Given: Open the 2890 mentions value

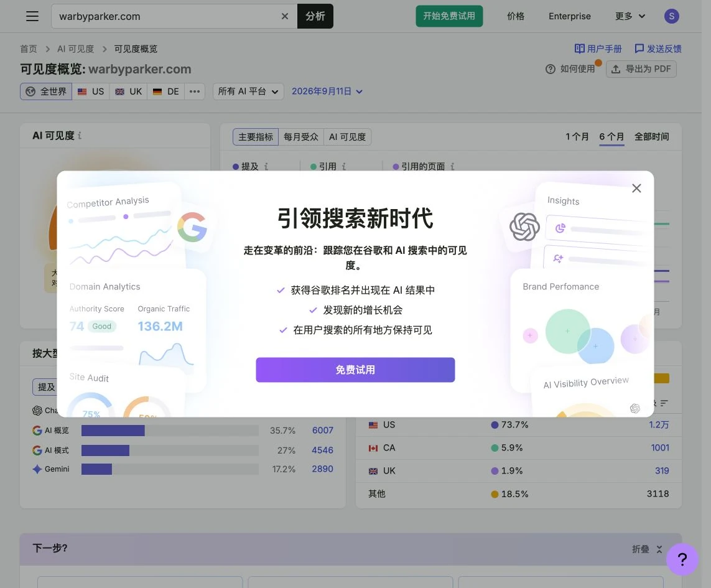Looking at the screenshot, I should pyautogui.click(x=322, y=469).
